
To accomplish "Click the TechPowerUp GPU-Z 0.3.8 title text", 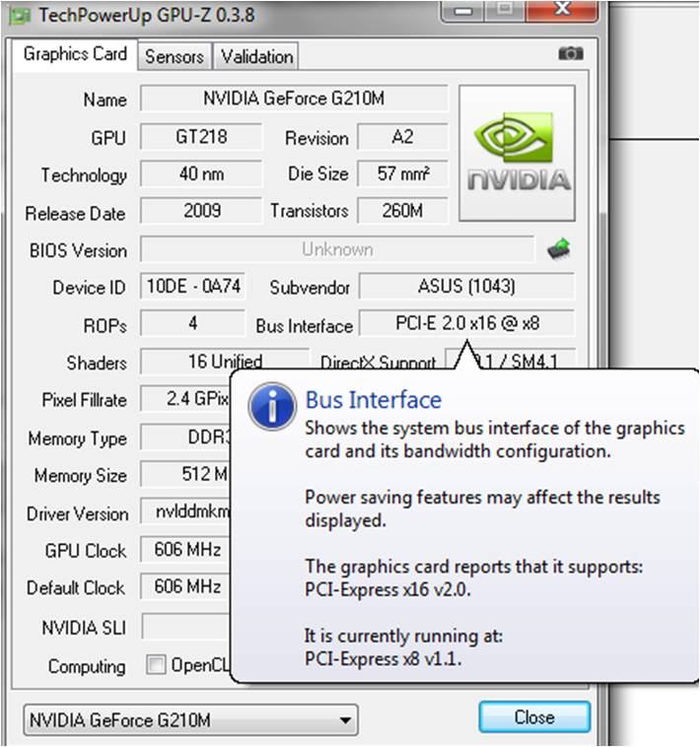I will (x=147, y=15).
